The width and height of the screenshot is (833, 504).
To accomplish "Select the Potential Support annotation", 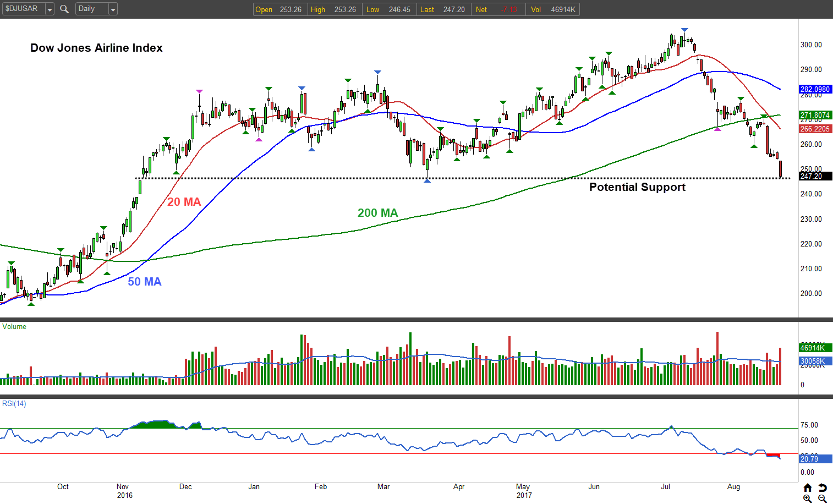I will pos(637,187).
